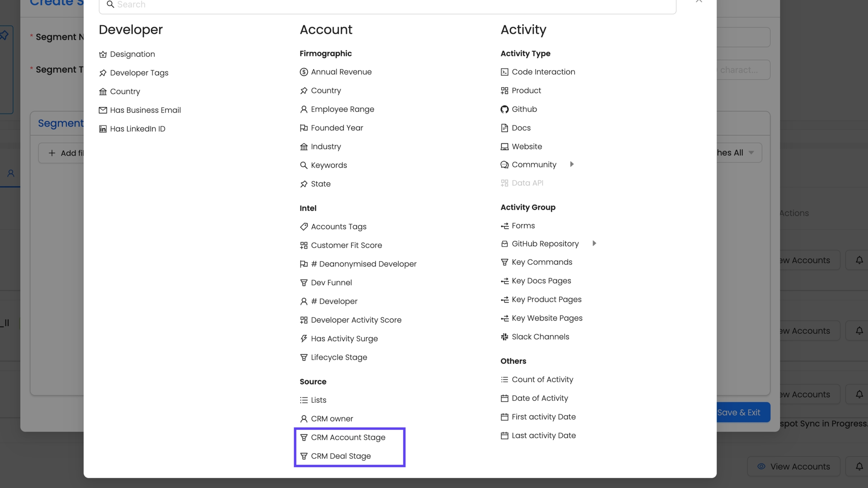Click the Code Interaction terminal icon
This screenshot has width=868, height=488.
click(504, 72)
